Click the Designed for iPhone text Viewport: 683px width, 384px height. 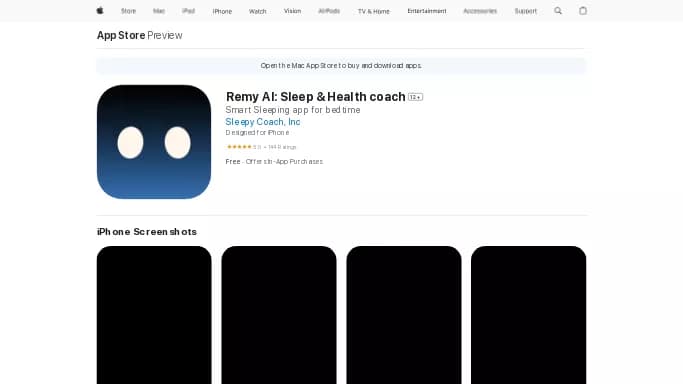coord(257,132)
